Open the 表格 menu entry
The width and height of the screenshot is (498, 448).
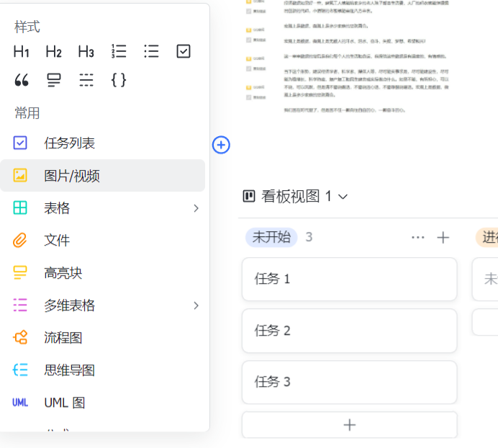click(103, 208)
